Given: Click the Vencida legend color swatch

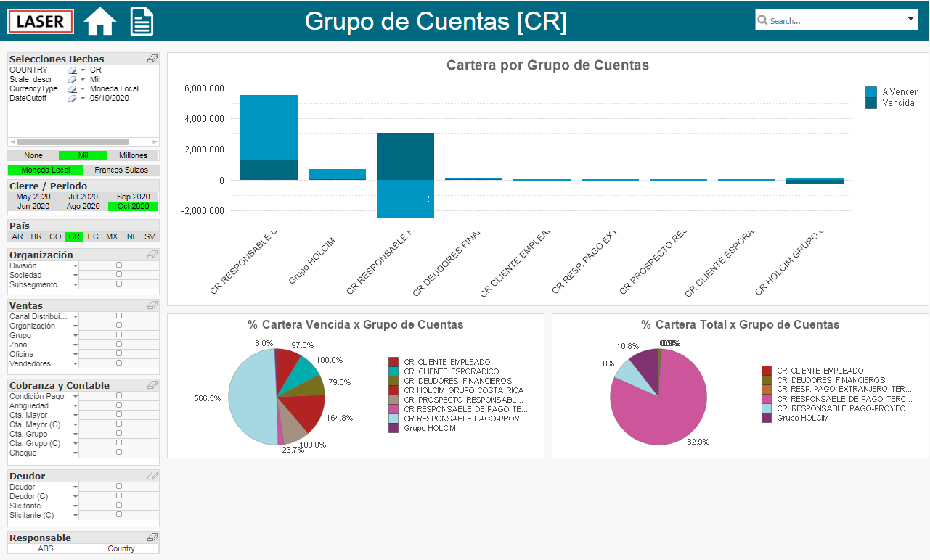Looking at the screenshot, I should tap(871, 103).
